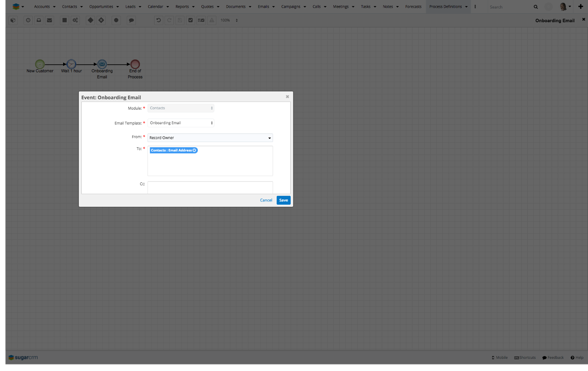Click the validate checkmark toolbar icon

[191, 20]
